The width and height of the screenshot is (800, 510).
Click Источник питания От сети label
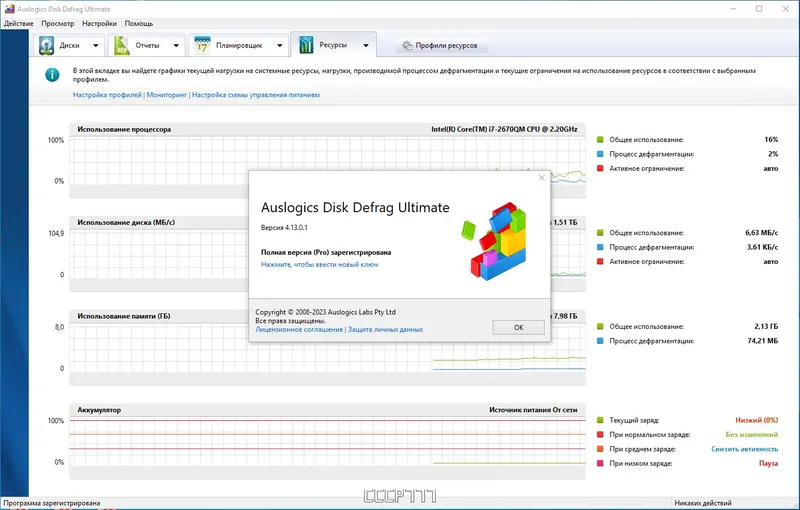[533, 410]
